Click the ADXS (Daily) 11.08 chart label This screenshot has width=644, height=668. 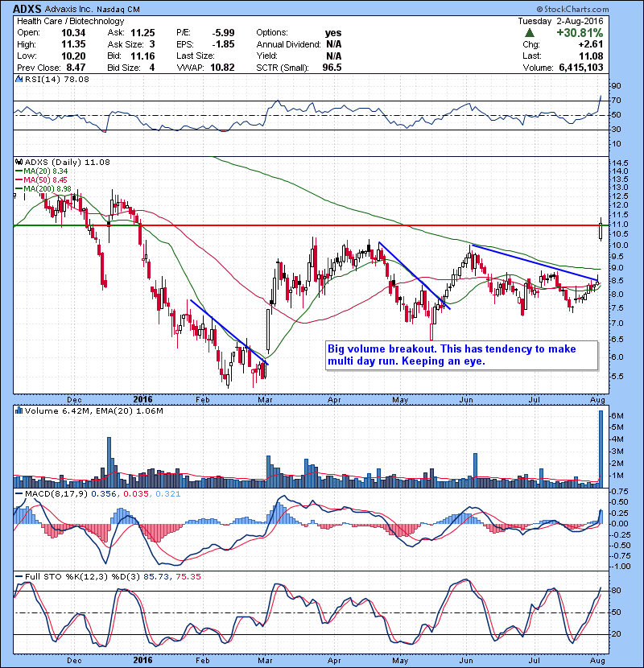[x=68, y=162]
